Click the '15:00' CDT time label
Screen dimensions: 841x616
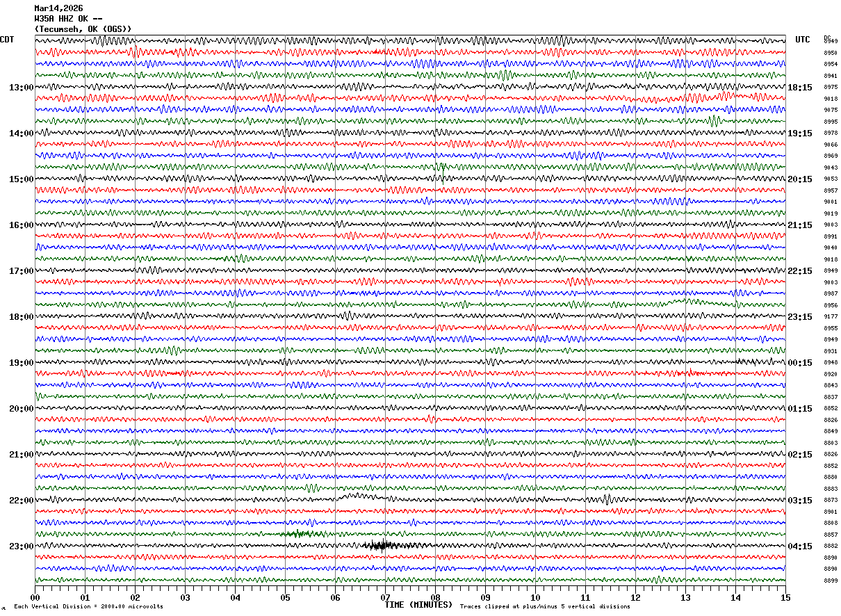click(21, 179)
